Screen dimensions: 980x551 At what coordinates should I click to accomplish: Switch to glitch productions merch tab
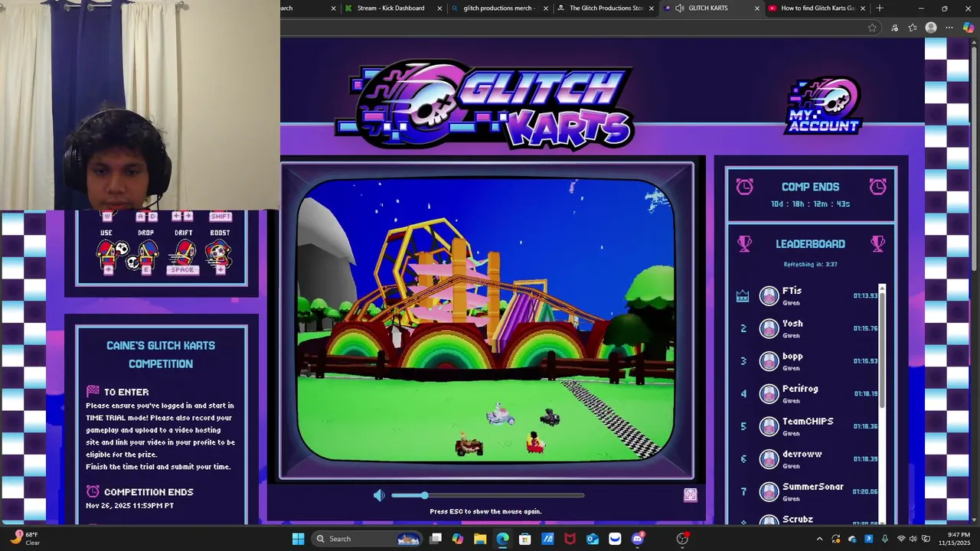tap(498, 8)
